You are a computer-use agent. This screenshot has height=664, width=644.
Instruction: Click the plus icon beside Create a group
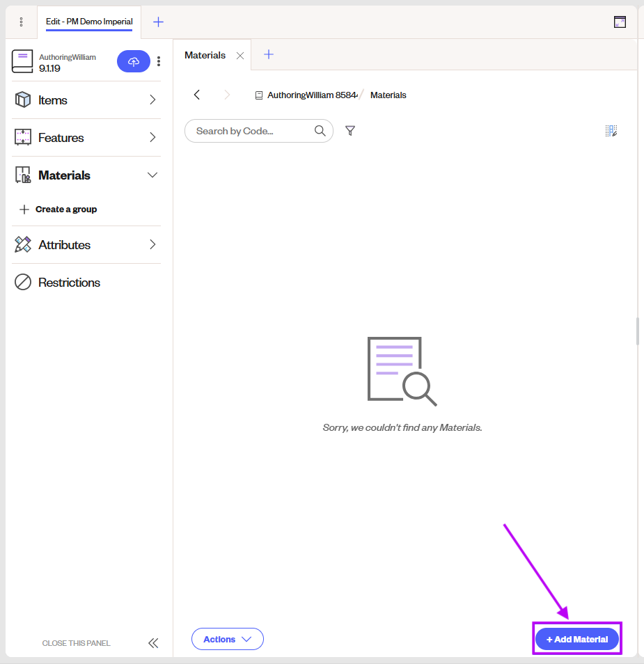coord(24,210)
